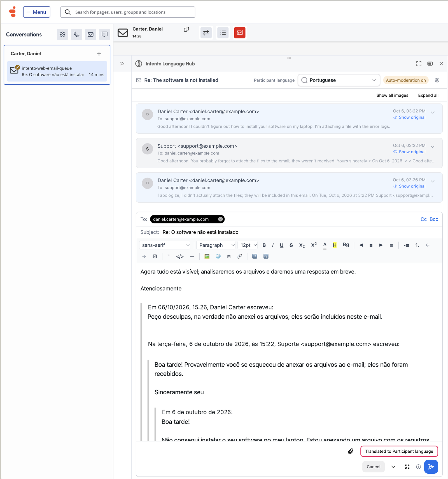Insert a code block
The image size is (448, 479).
pyautogui.click(x=180, y=256)
